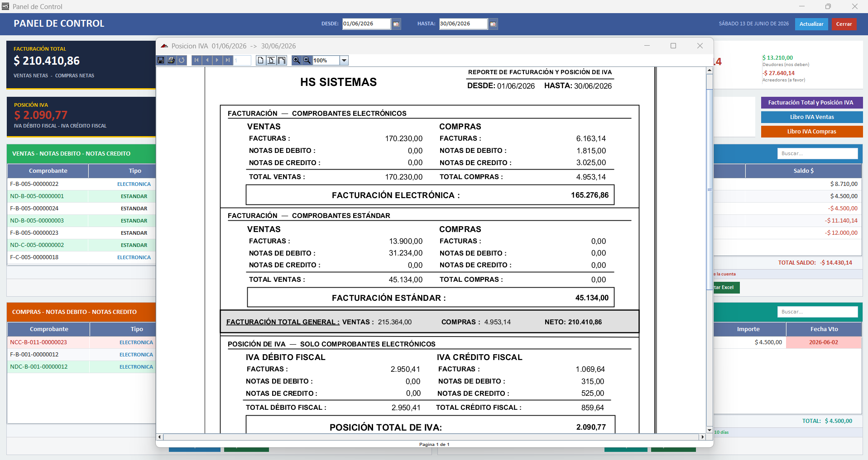Click the Saldo $ column header
868x460 pixels.
click(x=804, y=171)
